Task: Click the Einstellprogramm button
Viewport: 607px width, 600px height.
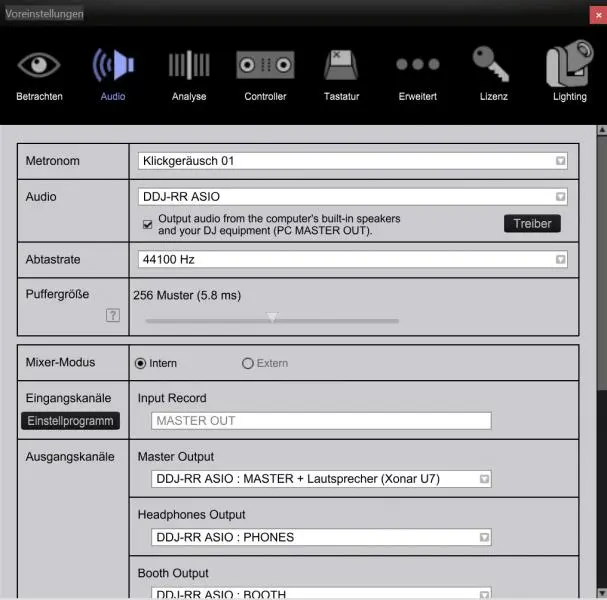Action: coord(70,421)
